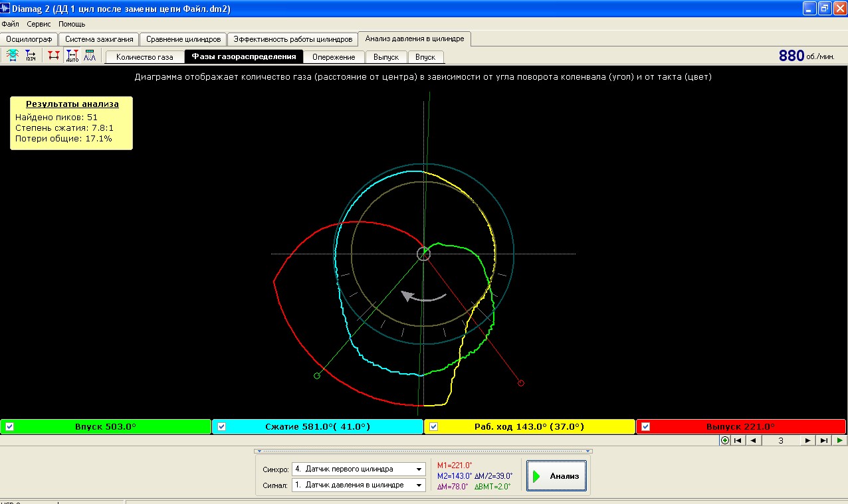Open the Опережение sub-tab
This screenshot has width=848, height=504.
coord(334,57)
